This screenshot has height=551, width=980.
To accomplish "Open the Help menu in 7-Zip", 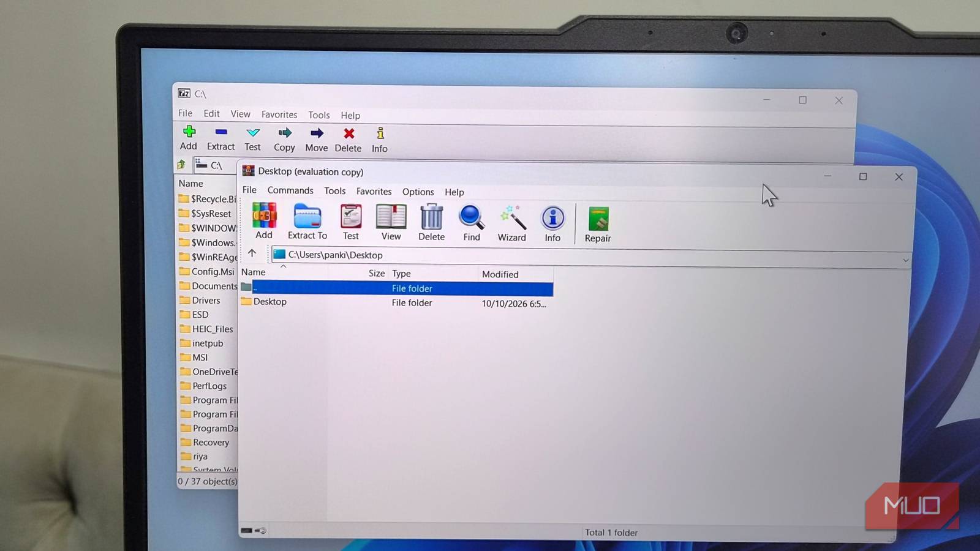I will click(x=350, y=115).
